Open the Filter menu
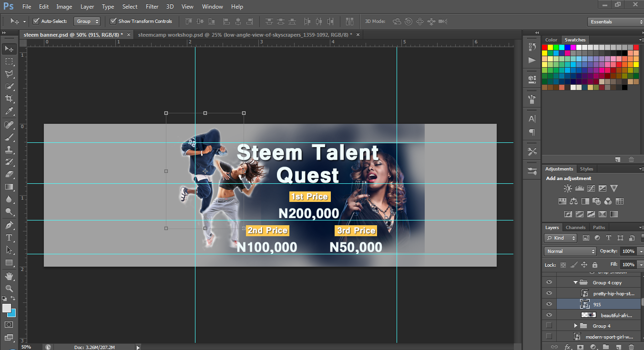The width and height of the screenshot is (644, 350). (152, 7)
